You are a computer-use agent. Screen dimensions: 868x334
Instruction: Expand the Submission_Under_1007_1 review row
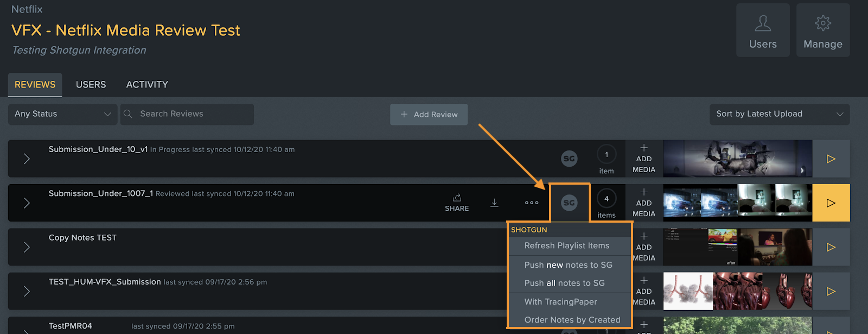point(27,203)
